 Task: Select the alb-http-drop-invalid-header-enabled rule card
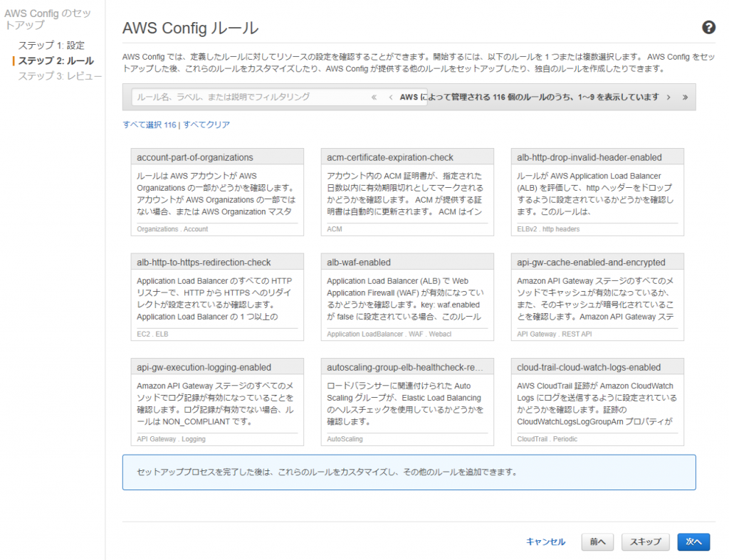pyautogui.click(x=597, y=192)
